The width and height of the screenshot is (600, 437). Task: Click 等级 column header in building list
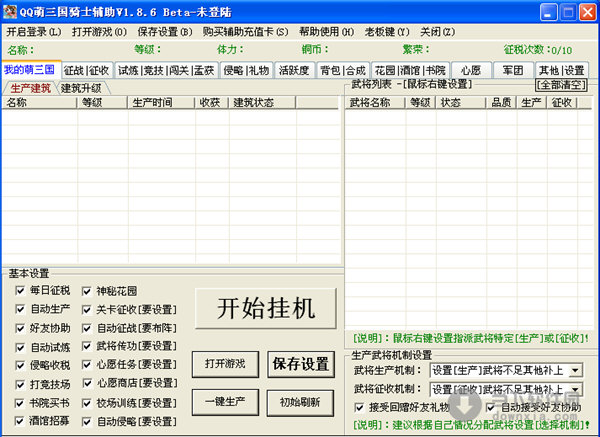[x=103, y=103]
